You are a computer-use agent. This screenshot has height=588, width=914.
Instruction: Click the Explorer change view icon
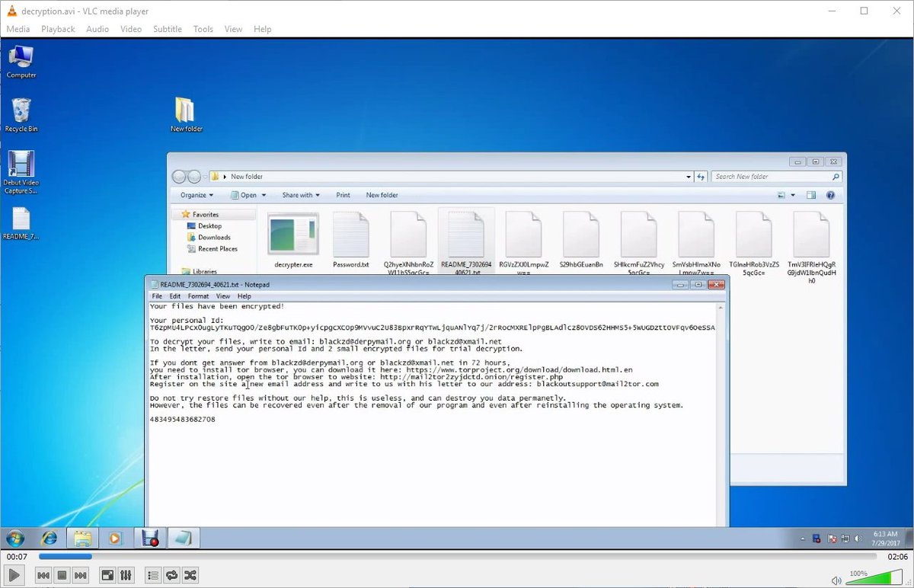pyautogui.click(x=781, y=195)
